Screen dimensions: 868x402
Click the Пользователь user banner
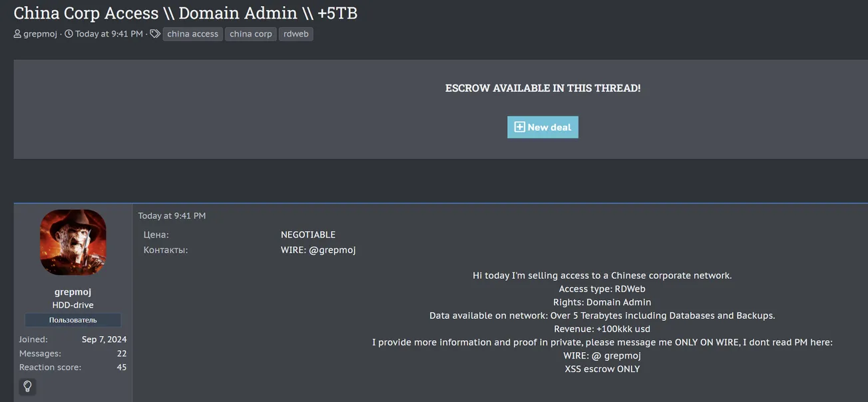click(73, 320)
